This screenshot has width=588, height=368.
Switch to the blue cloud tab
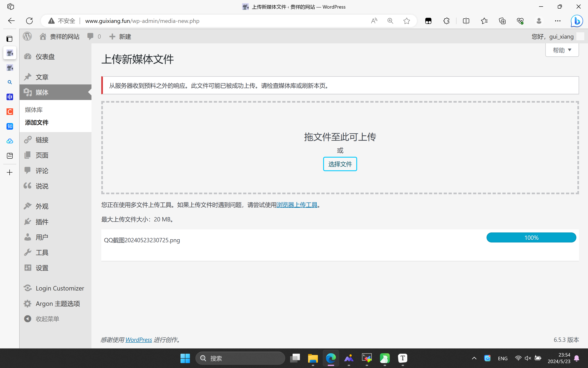click(10, 141)
